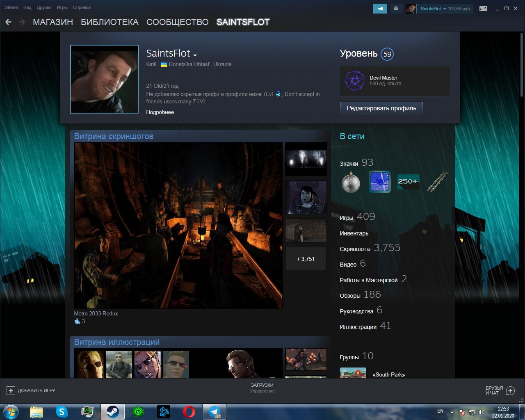The width and height of the screenshot is (525, 420).
Task: Open the «South Park» group
Action: [x=388, y=374]
